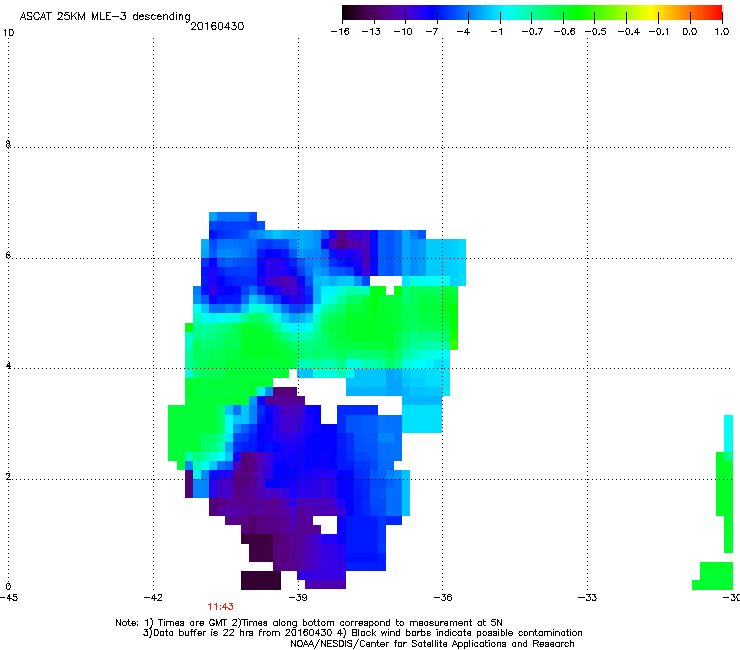Screen dimensions: 740x650
Task: Click the -16 label on the color scale
Action: 340,32
